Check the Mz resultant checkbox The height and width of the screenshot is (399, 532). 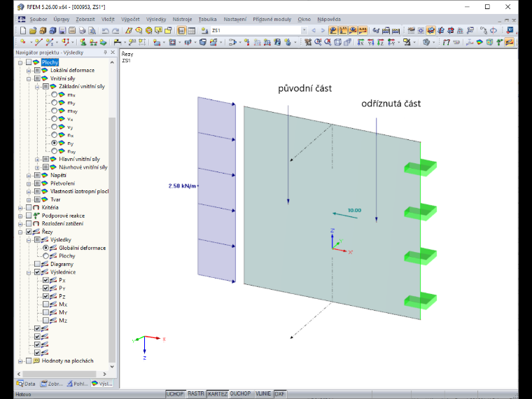pos(45,321)
